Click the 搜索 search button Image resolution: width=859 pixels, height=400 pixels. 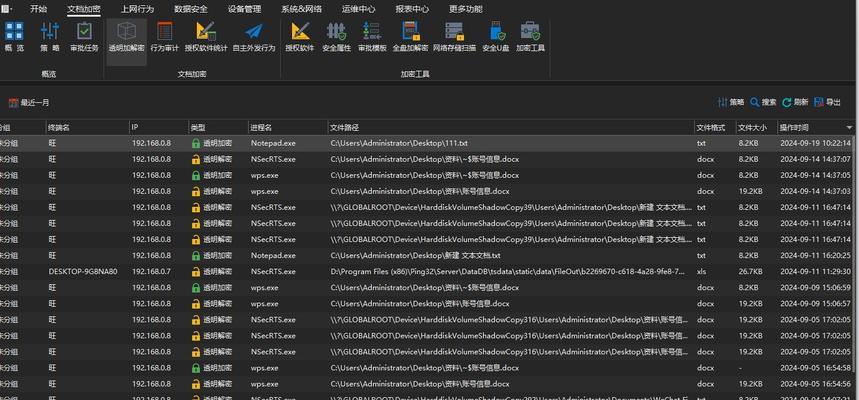pos(764,102)
